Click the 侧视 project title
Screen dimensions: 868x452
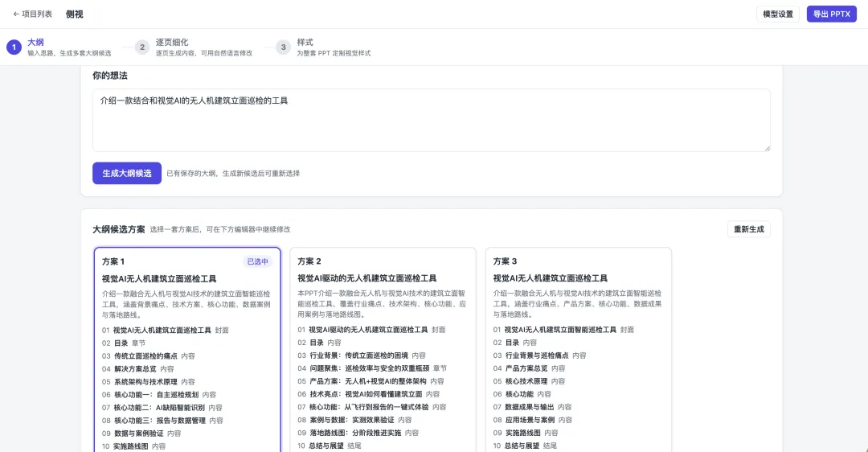click(74, 14)
